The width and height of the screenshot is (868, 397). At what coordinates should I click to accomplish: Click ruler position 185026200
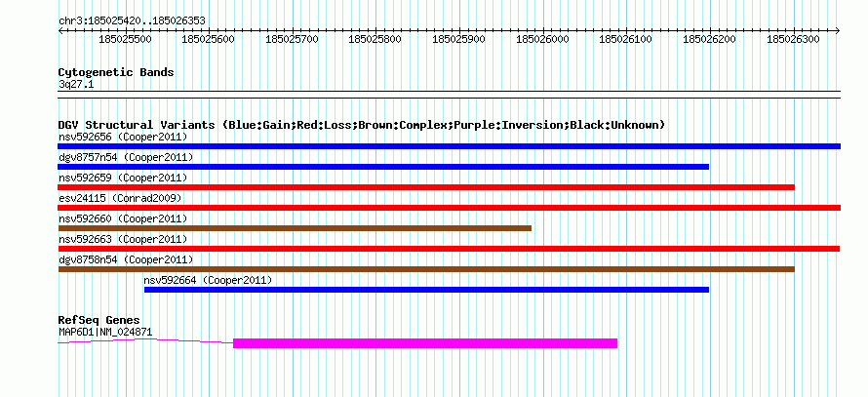tap(710, 39)
